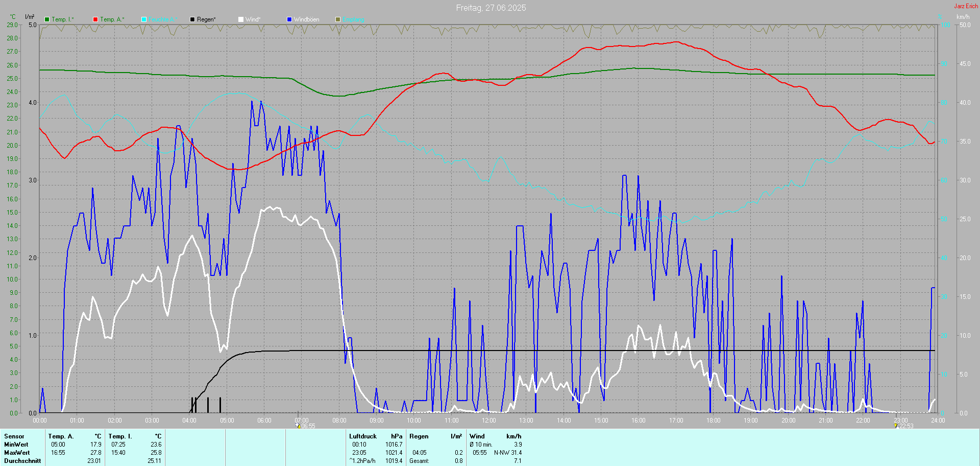
Task: Select the 'Regen*' legend label
Action: [x=206, y=19]
